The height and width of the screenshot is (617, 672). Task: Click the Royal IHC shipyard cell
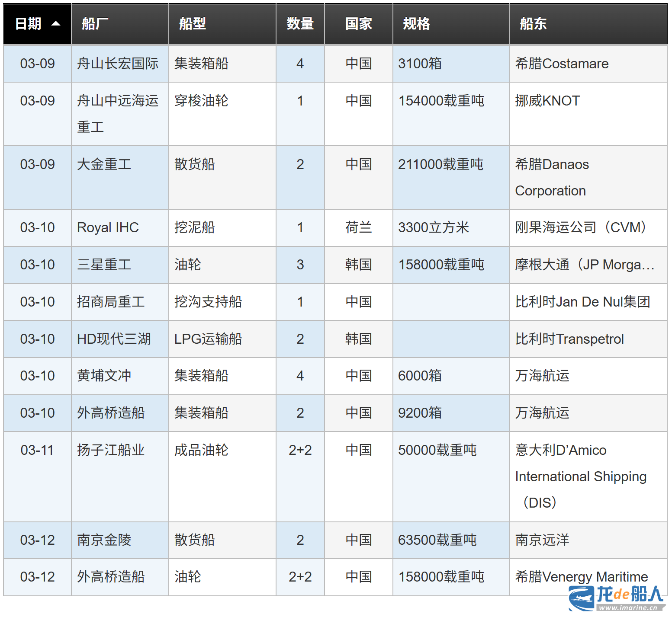[x=108, y=227]
